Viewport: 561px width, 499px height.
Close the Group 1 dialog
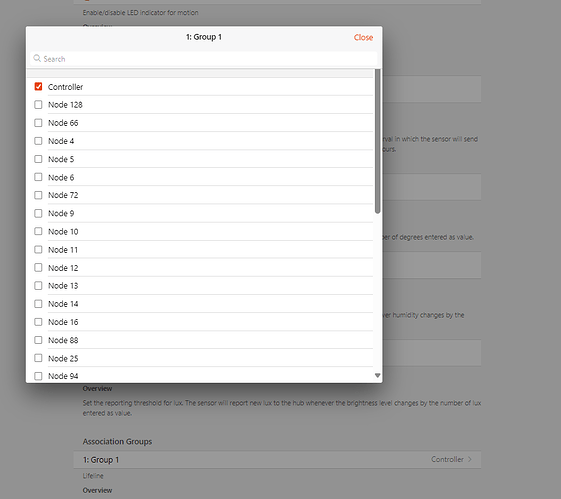(363, 37)
